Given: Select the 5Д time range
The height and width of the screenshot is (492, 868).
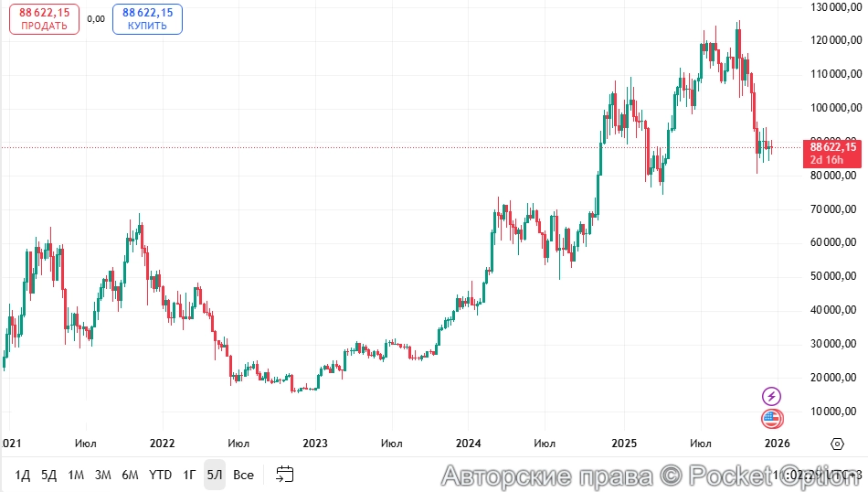Looking at the screenshot, I should [48, 475].
